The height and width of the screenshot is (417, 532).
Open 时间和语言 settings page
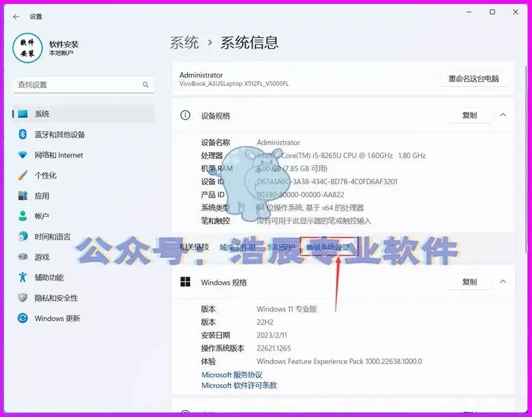point(84,236)
